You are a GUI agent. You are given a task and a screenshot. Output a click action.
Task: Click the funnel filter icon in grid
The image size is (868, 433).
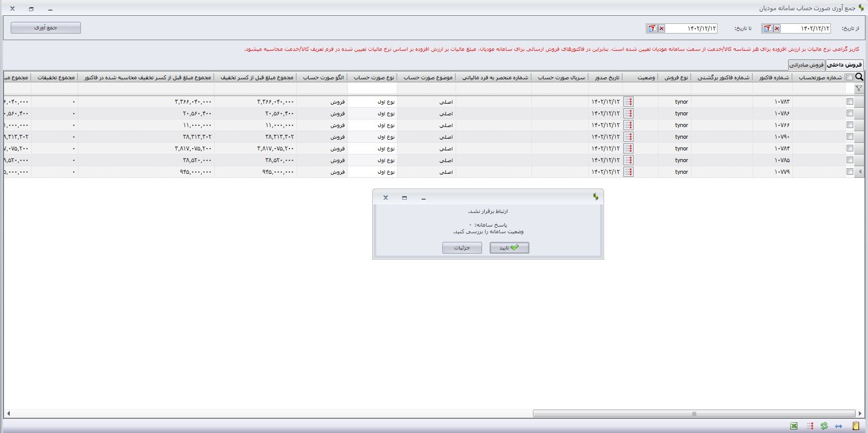(859, 88)
